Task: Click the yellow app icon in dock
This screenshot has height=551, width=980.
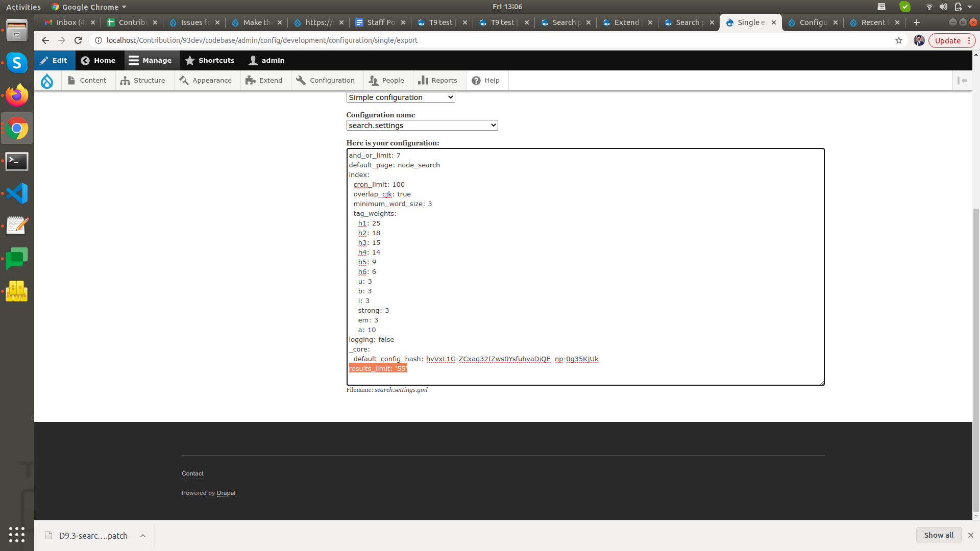Action: [17, 291]
